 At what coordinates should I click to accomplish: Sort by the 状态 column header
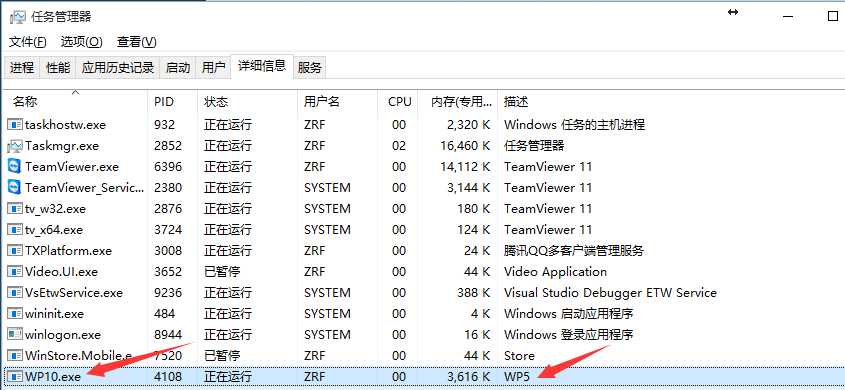click(247, 101)
